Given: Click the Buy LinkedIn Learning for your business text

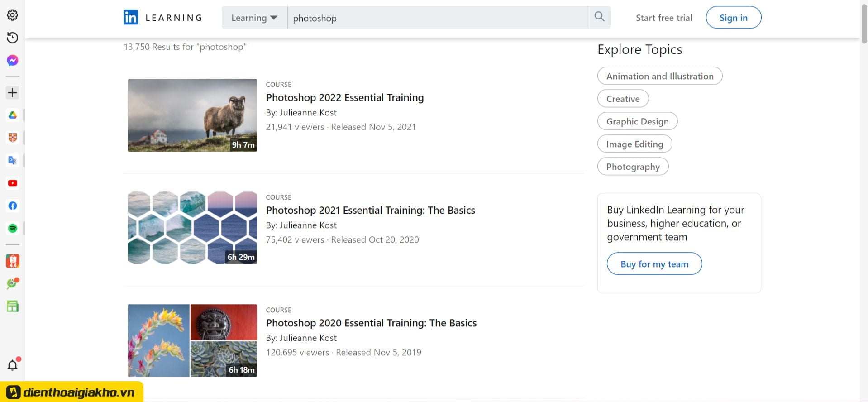Looking at the screenshot, I should pyautogui.click(x=675, y=223).
